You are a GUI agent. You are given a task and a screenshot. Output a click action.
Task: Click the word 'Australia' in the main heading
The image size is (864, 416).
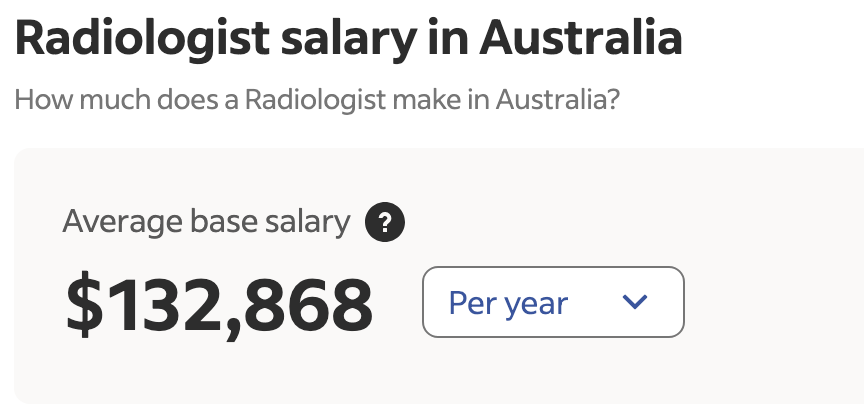tap(581, 39)
